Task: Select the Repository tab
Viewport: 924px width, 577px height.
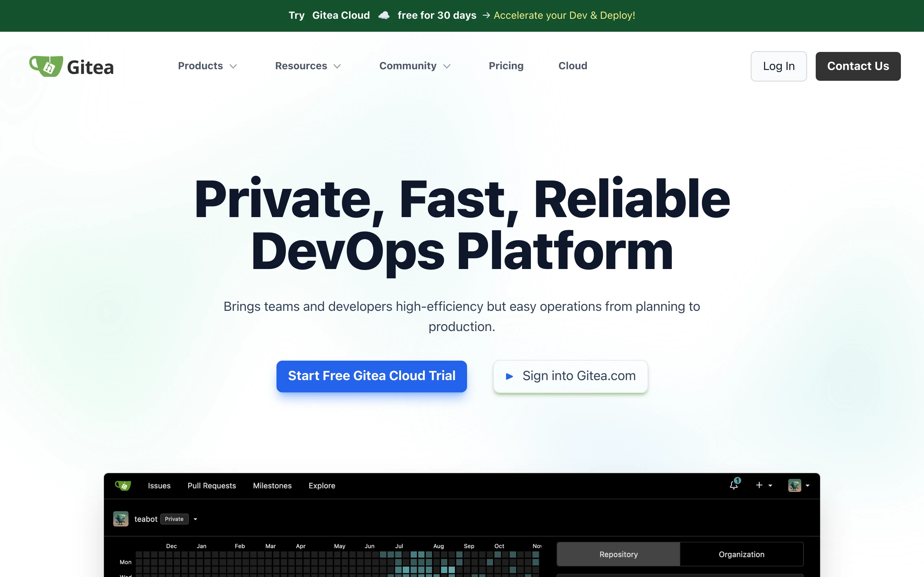Action: (618, 554)
